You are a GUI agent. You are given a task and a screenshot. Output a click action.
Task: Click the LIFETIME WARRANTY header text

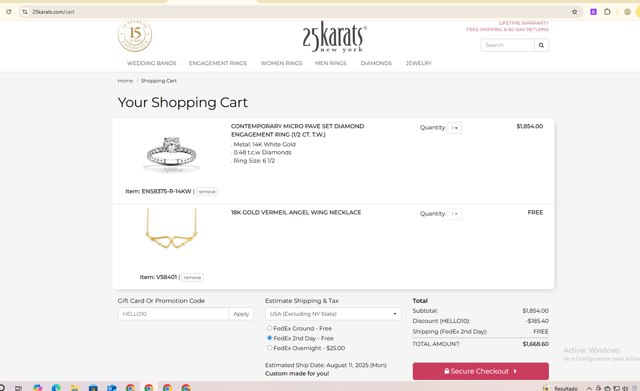(x=524, y=23)
